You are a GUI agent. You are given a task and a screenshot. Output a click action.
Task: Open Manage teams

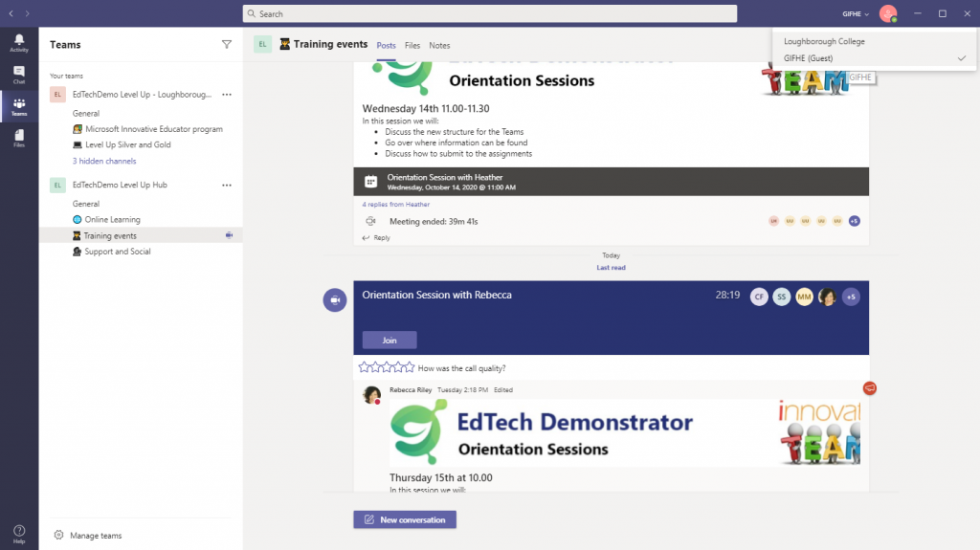pyautogui.click(x=96, y=536)
